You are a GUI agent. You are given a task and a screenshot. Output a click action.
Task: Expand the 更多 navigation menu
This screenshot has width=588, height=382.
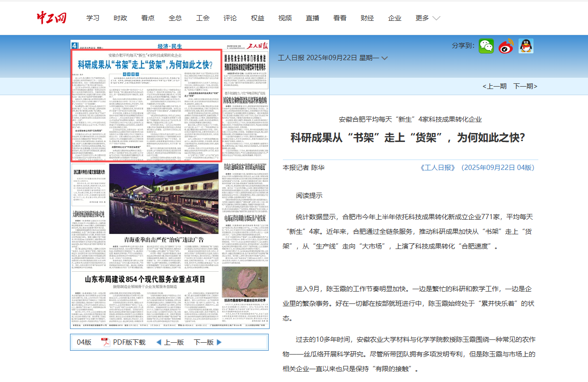coord(428,18)
